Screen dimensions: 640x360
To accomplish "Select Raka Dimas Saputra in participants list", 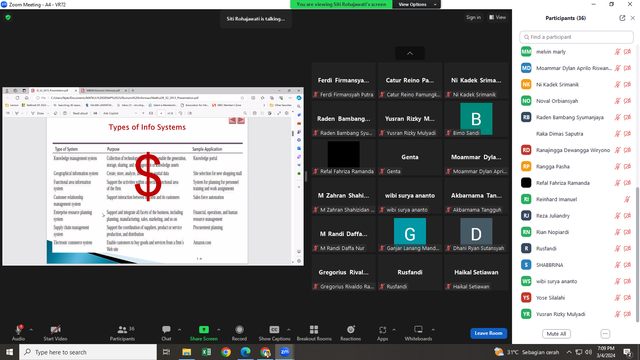I will (576, 134).
